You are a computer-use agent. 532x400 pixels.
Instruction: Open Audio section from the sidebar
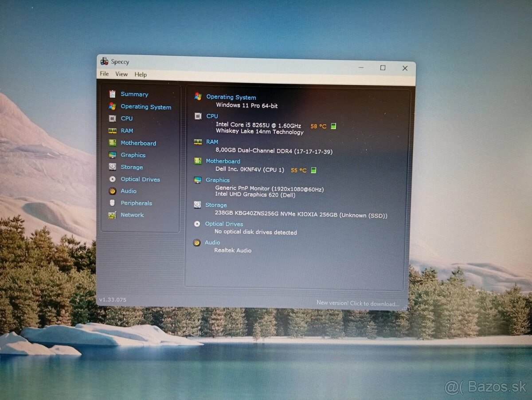coord(129,191)
